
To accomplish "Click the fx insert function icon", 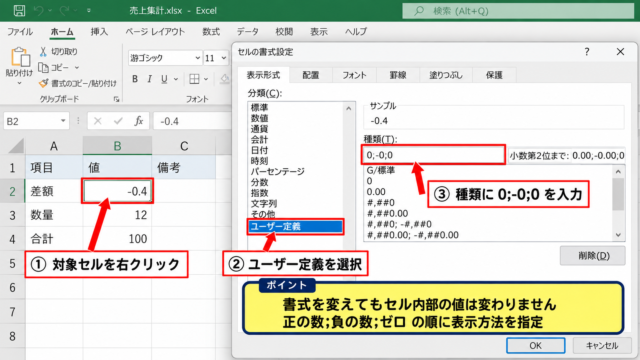I will click(139, 121).
